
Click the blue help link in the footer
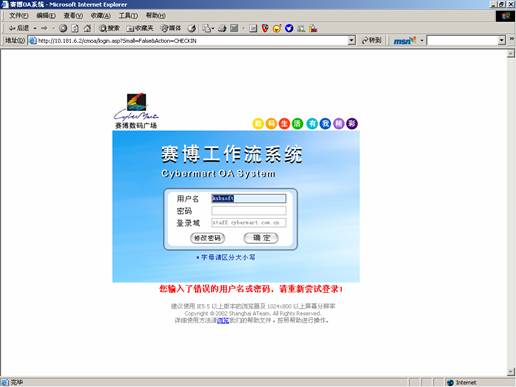coord(223,320)
